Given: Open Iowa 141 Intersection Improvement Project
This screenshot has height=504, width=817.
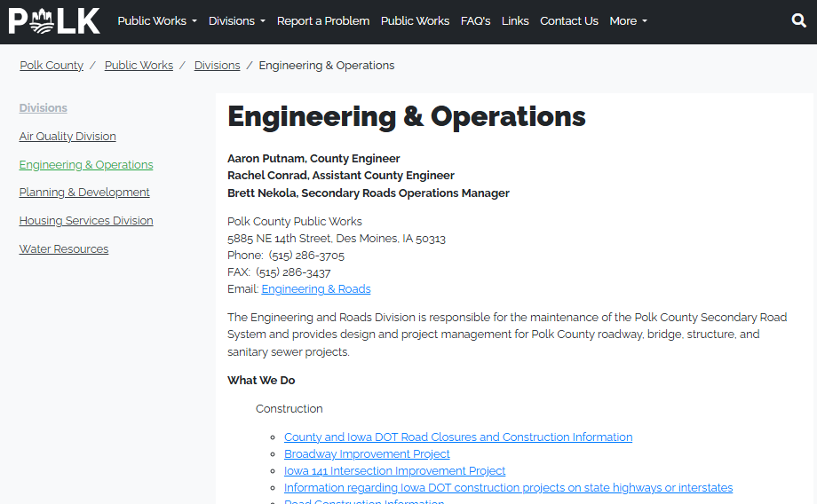Looking at the screenshot, I should click(394, 471).
